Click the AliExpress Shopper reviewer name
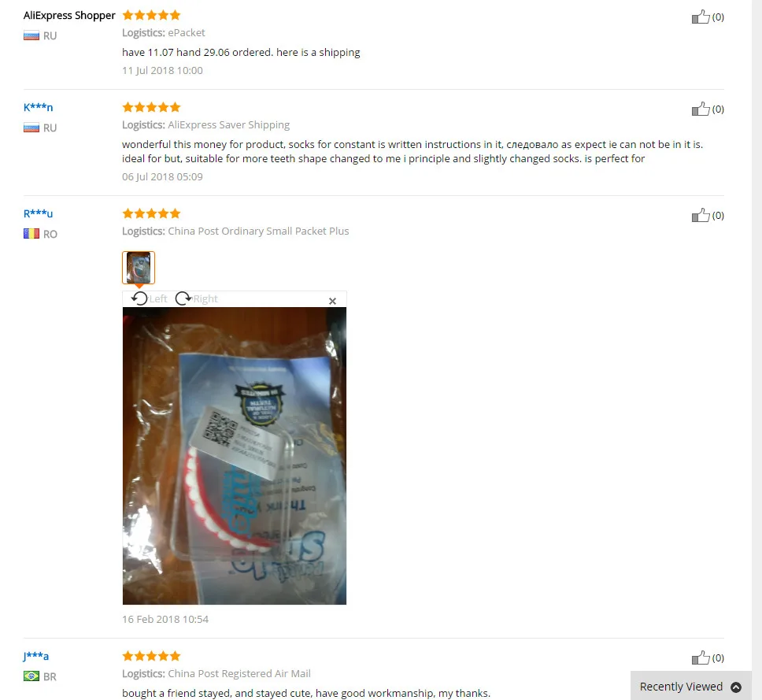Viewport: 762px width, 700px height. (69, 16)
